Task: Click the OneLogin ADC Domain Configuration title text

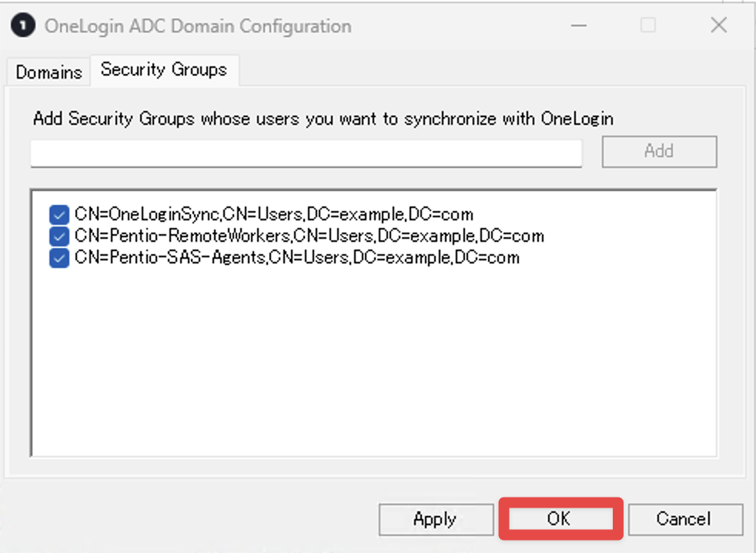Action: click(198, 26)
